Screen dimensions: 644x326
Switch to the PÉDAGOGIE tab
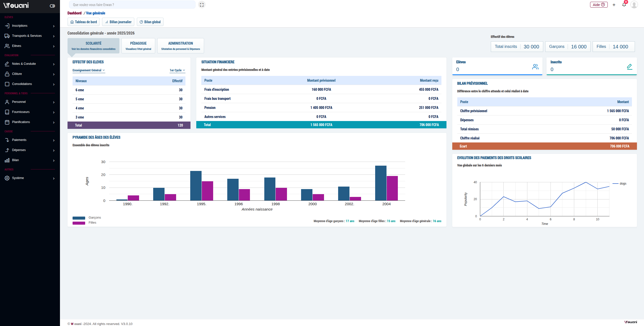[x=138, y=46]
